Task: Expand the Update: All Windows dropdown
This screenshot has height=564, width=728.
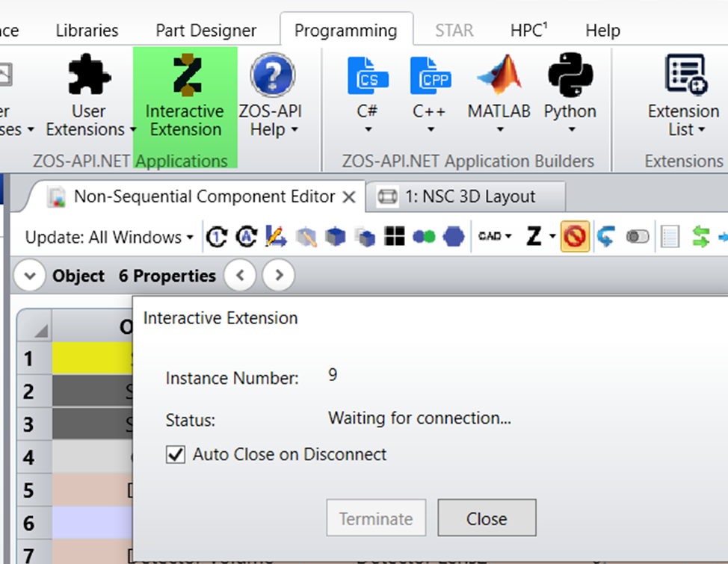Action: click(109, 238)
